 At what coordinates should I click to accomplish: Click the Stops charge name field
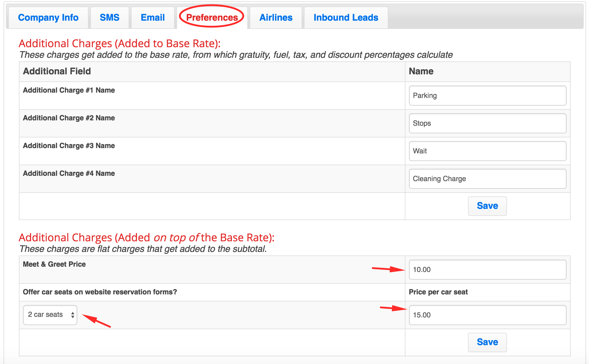[487, 123]
